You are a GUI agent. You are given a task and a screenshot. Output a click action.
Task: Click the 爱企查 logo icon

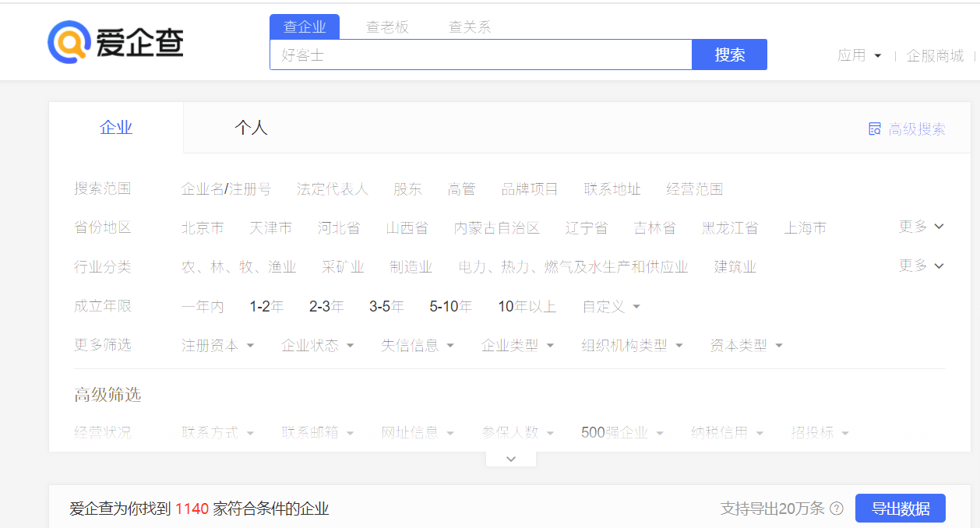(x=69, y=42)
